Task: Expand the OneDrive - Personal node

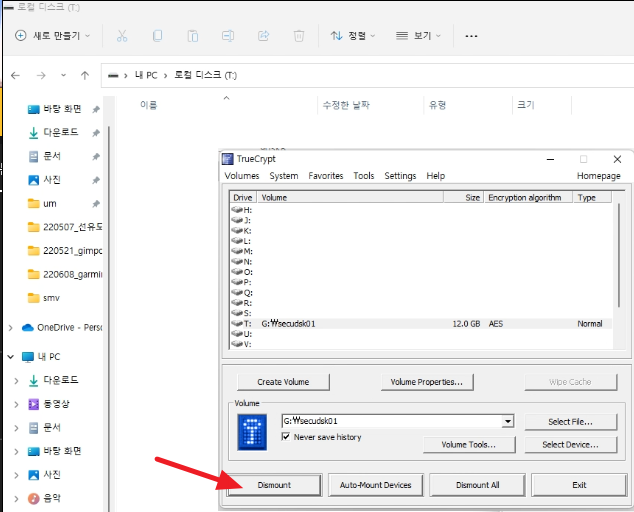Action: tap(11, 328)
